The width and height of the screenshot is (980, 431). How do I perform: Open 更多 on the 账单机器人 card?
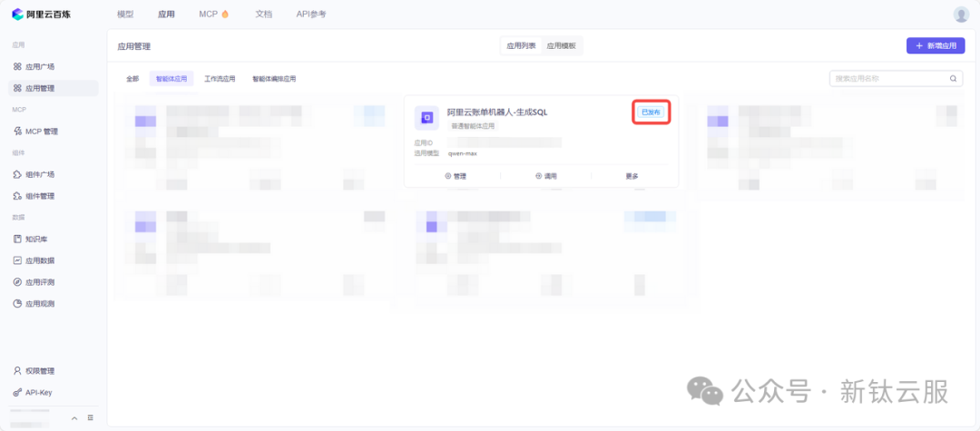pyautogui.click(x=632, y=176)
